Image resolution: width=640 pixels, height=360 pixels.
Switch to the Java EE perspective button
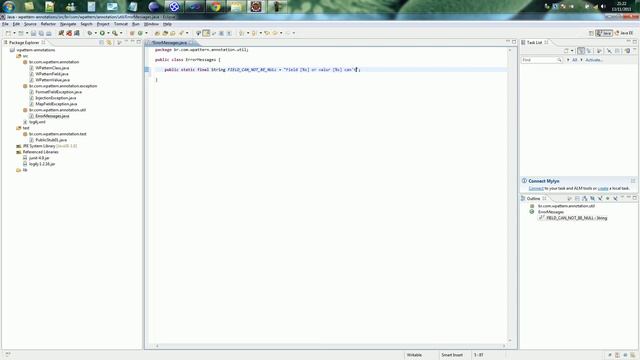point(624,33)
